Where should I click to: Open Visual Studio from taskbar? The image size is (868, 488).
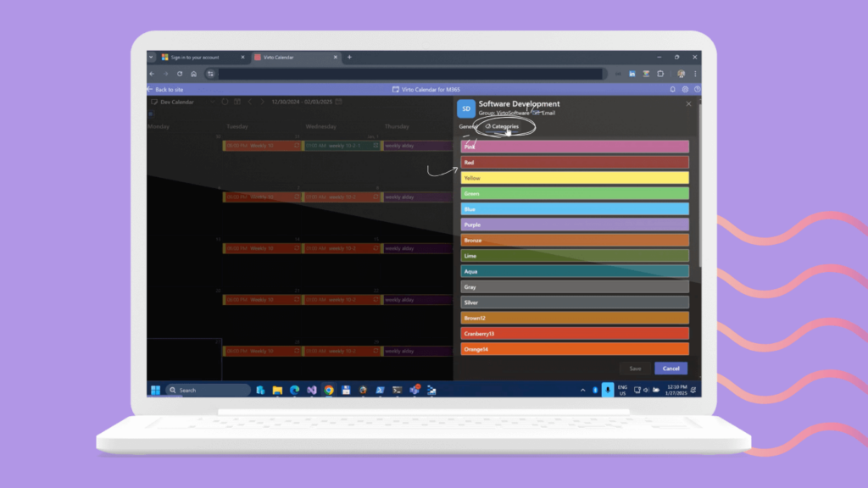pos(312,390)
